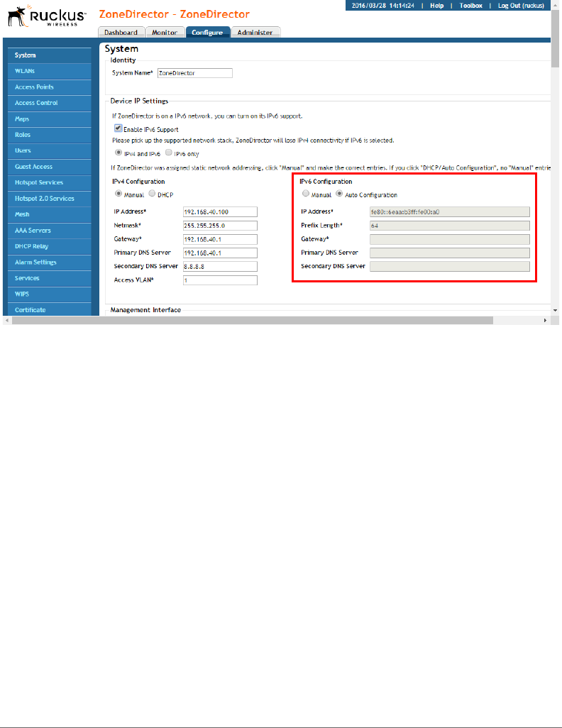
Task: Open Users in the sidebar
Action: coord(49,151)
